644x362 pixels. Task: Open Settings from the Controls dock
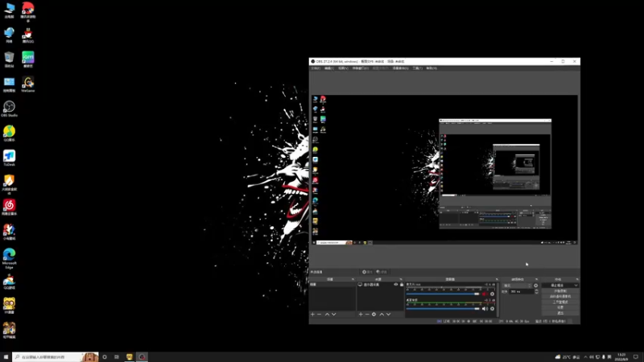tap(560, 307)
